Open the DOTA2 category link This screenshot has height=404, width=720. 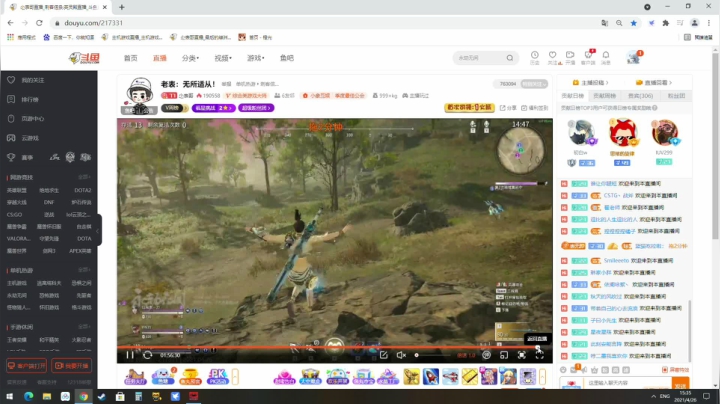[x=83, y=190]
